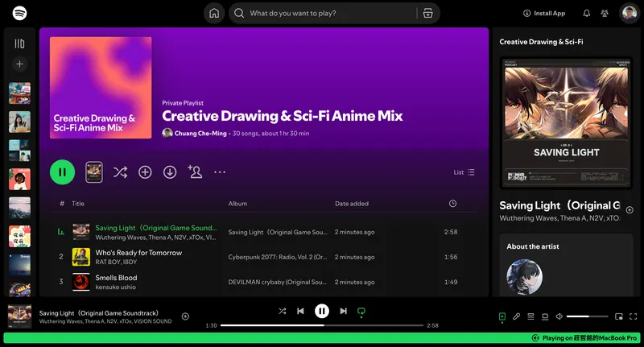Open Lyrics microphone icon
644x347 pixels.
tap(516, 316)
